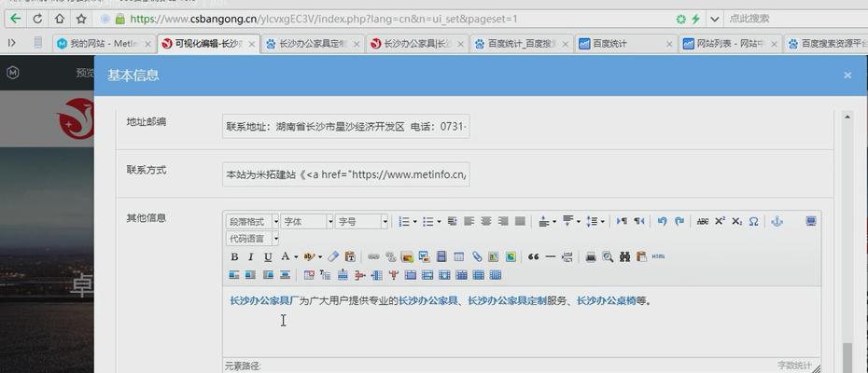Justify text in editor toolbar

pyautogui.click(x=520, y=221)
